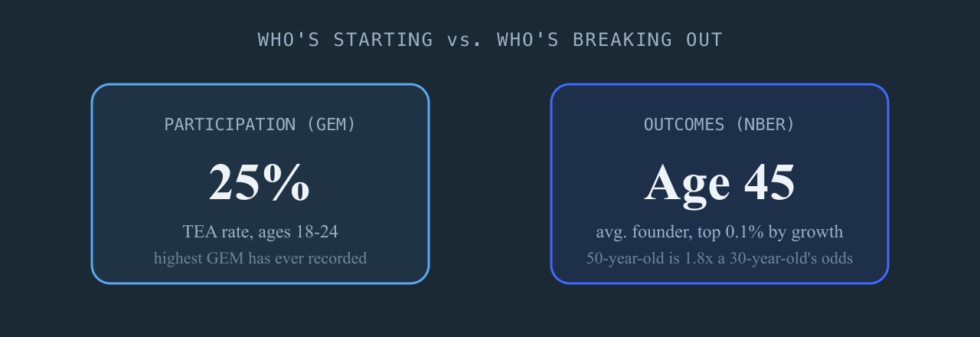Click the large number 45
The image size is (980, 337).
767,183
